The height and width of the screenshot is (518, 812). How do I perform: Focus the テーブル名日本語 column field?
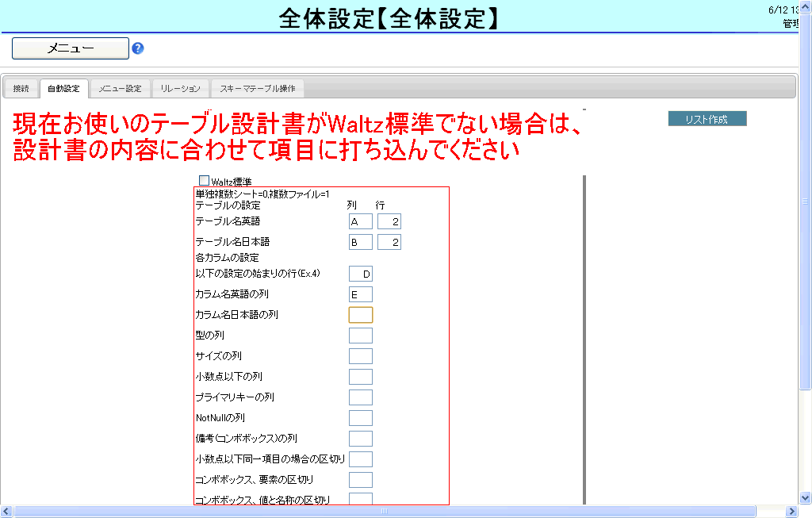tap(360, 242)
